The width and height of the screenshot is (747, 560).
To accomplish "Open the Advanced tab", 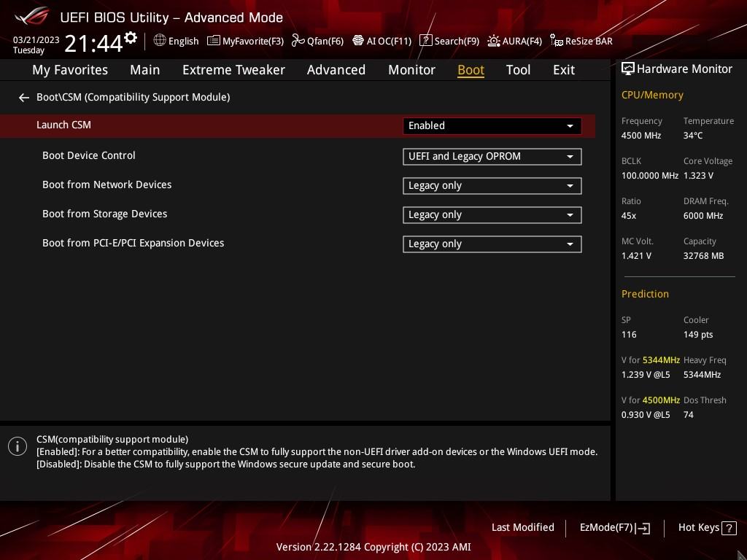I will (336, 70).
